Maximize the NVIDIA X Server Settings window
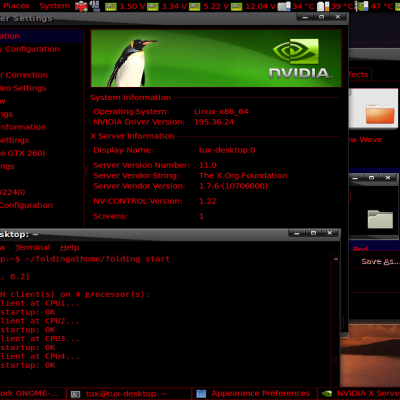This screenshot has width=400, height=400. tap(321, 17)
